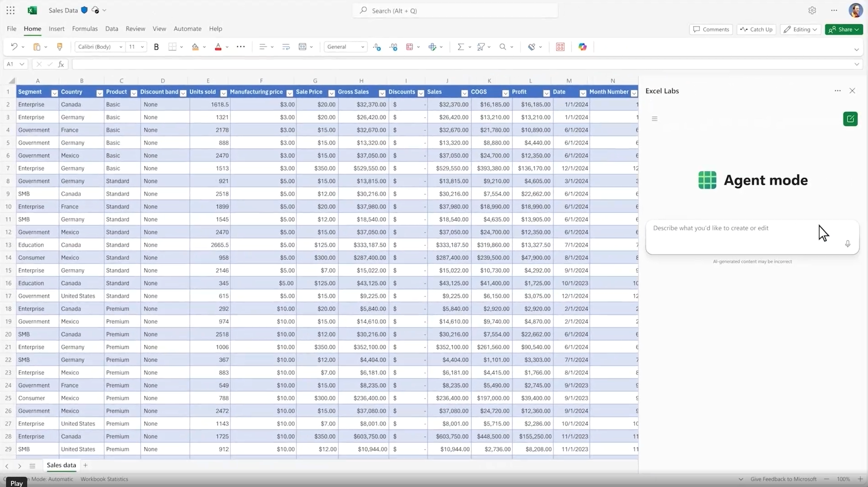
Task: Open the Country column filter dropdown
Action: (x=100, y=93)
